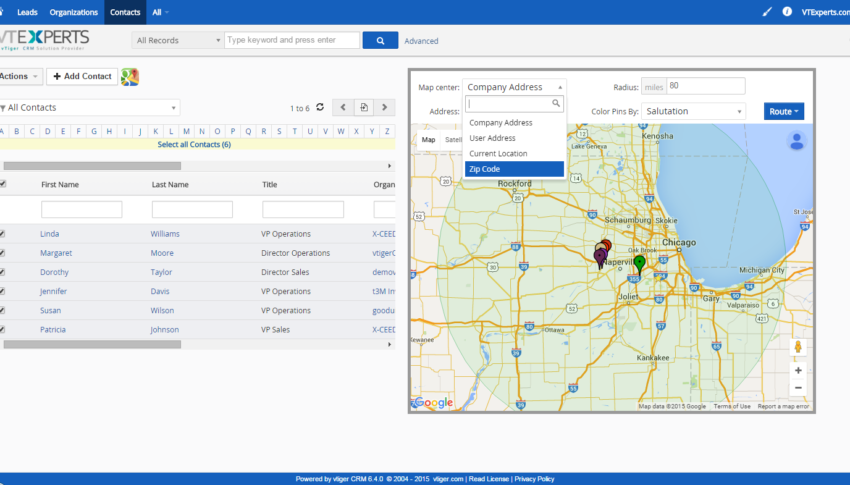Open the info icon in top bar
Screen dimensions: 850x485
(787, 11)
